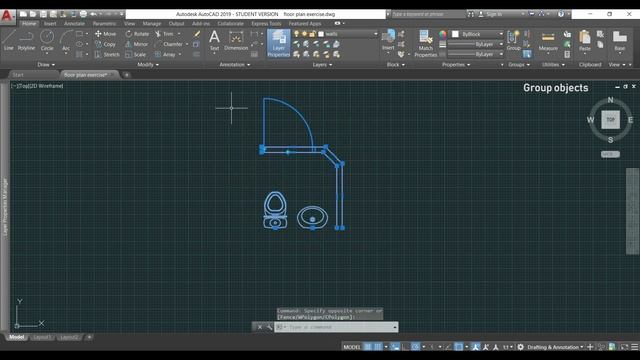The image size is (640, 360).
Task: Toggle grid display in status bar
Action: 368,347
